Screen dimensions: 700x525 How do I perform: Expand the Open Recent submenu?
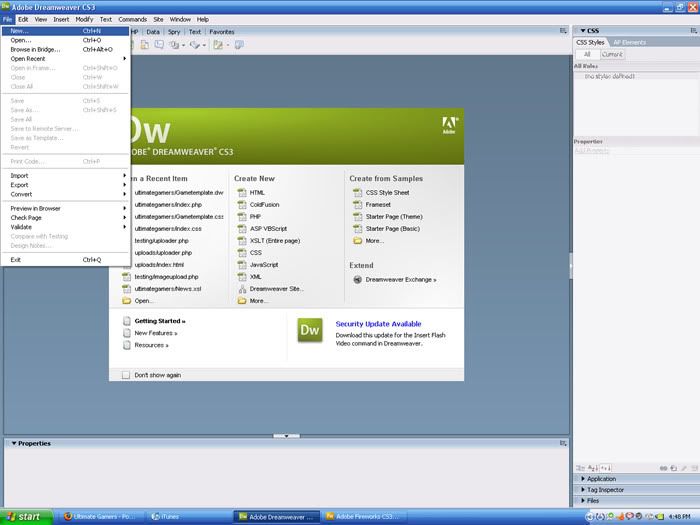tap(66, 58)
